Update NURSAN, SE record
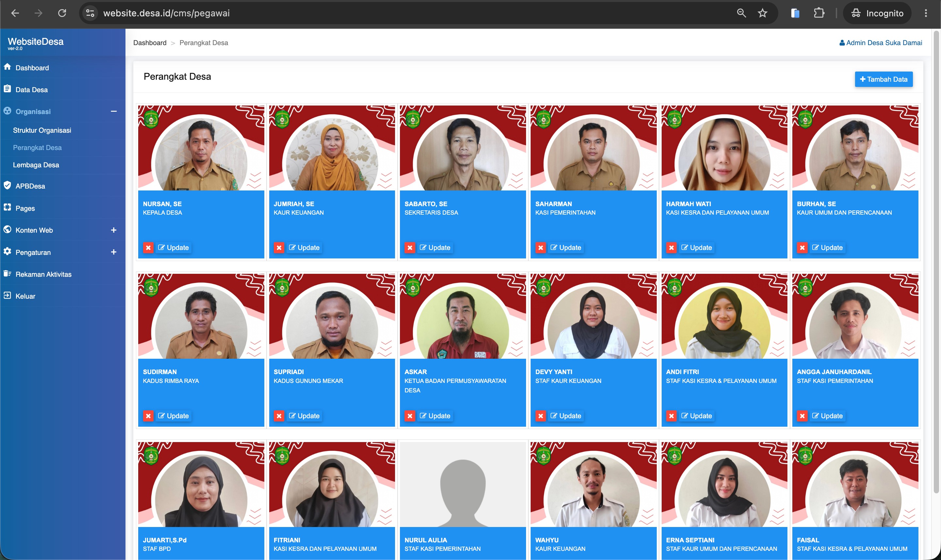The image size is (941, 560). tap(173, 248)
